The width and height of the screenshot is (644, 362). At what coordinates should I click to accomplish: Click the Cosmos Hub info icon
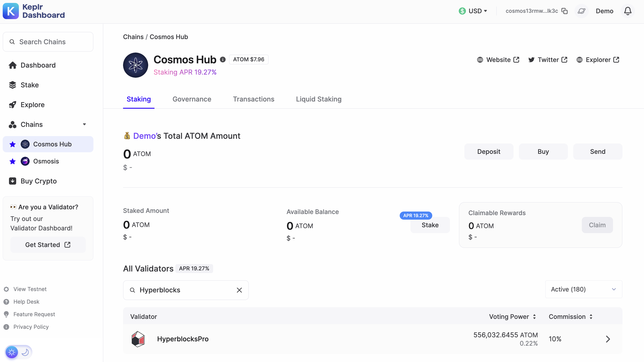(223, 60)
